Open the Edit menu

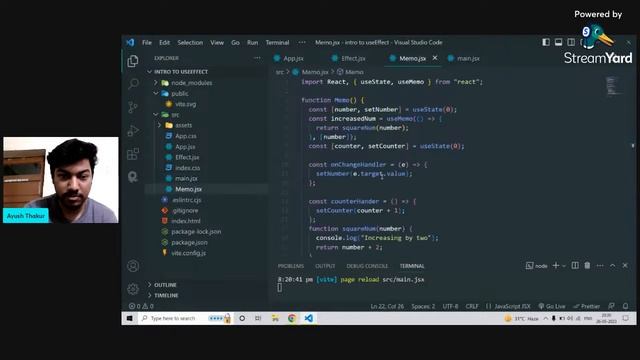coord(164,42)
